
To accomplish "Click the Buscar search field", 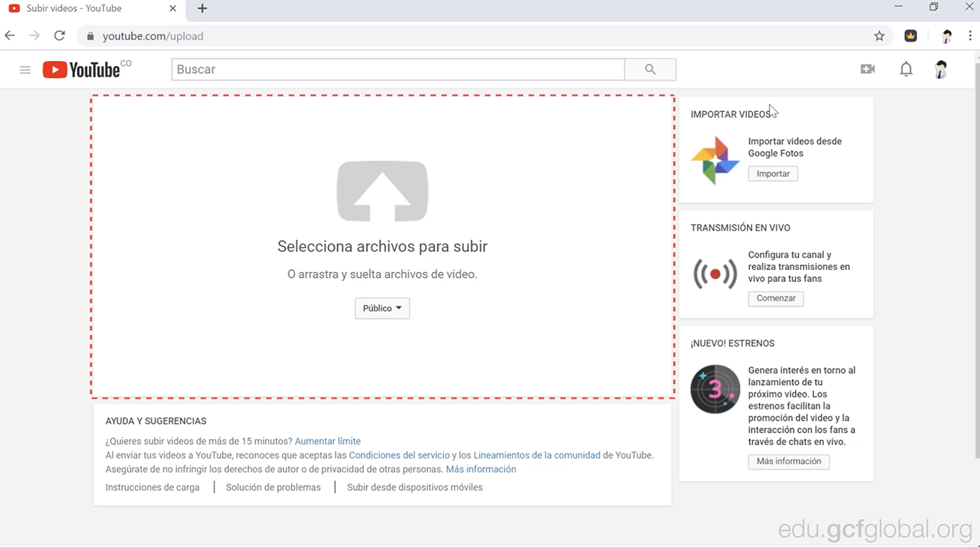I will pyautogui.click(x=398, y=69).
